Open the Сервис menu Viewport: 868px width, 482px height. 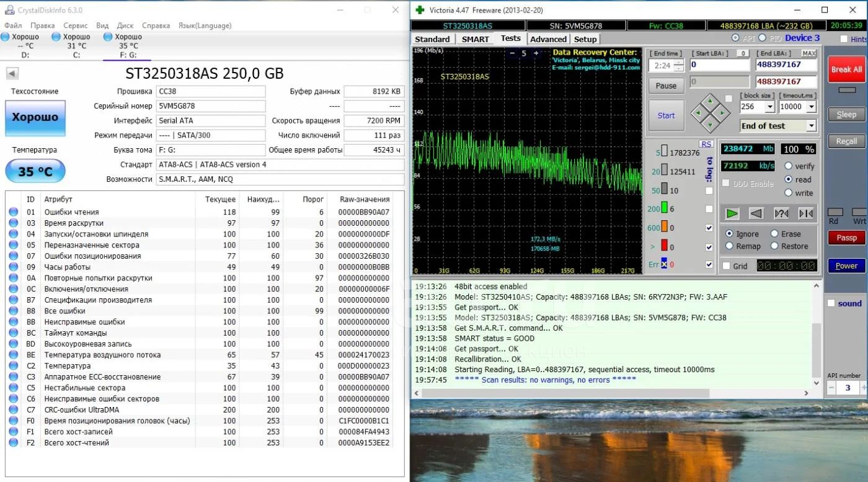[75, 25]
